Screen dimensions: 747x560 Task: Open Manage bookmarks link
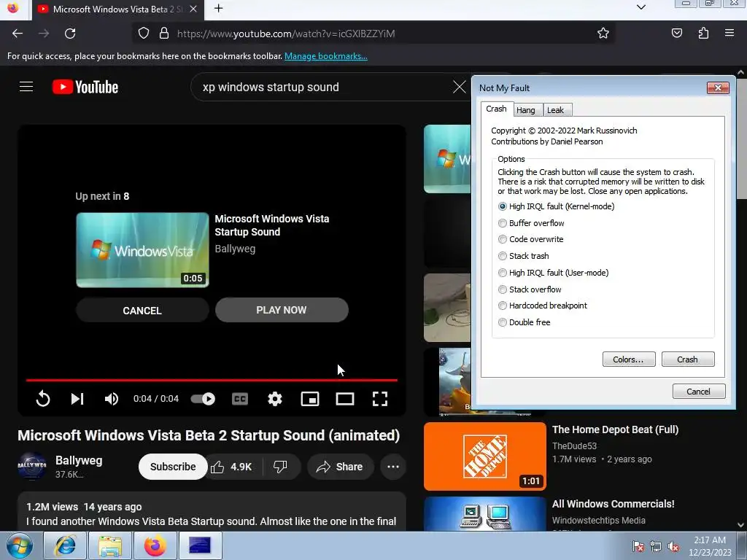tap(326, 56)
